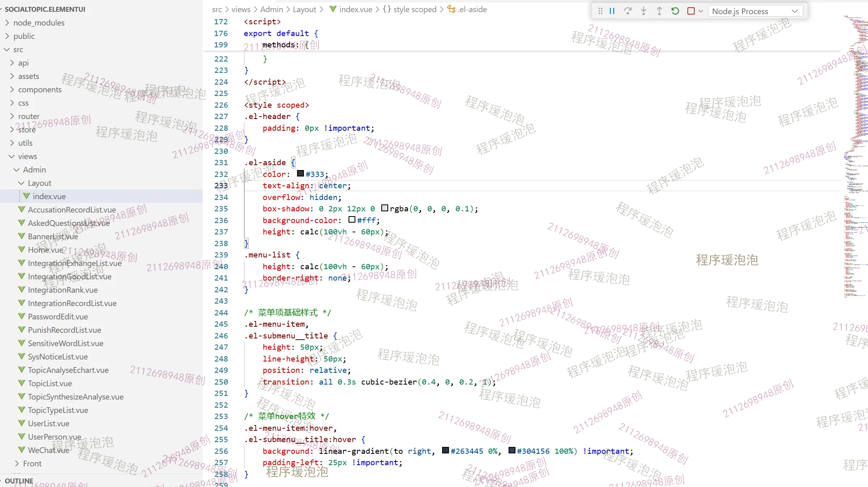Click the Vue icon beside TopicList.vue
Viewport: 868px width, 487px height.
22,383
